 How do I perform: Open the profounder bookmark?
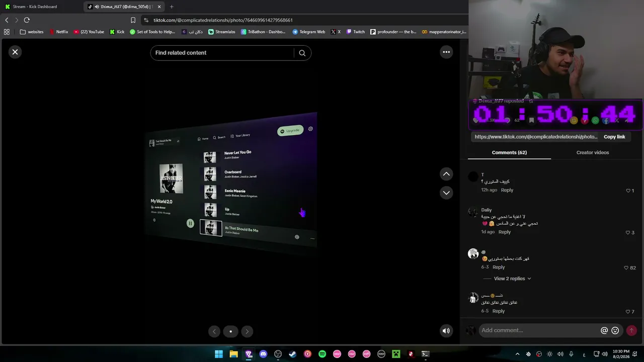[393, 32]
